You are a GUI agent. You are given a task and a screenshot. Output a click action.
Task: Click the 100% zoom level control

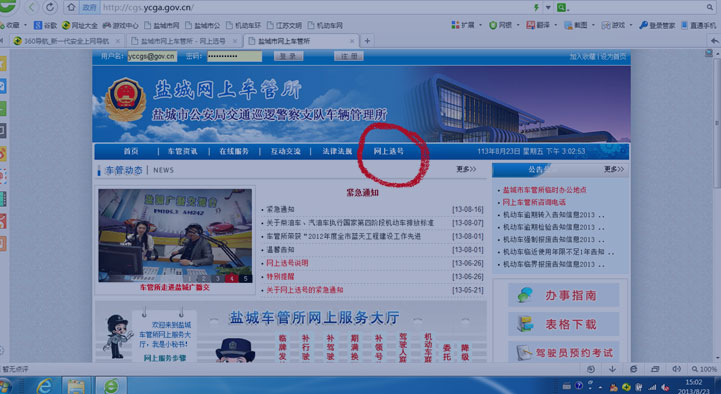click(x=704, y=369)
